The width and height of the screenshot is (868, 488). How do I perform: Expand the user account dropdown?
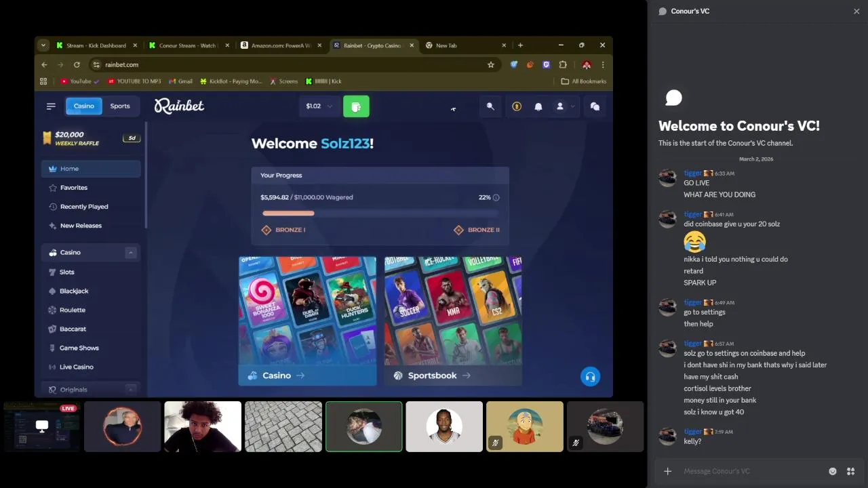pyautogui.click(x=565, y=106)
